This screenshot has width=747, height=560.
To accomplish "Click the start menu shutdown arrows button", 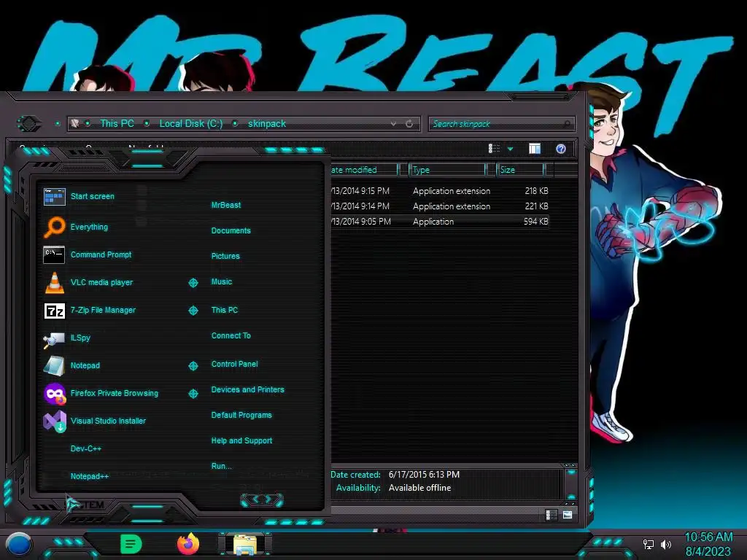I will (262, 499).
